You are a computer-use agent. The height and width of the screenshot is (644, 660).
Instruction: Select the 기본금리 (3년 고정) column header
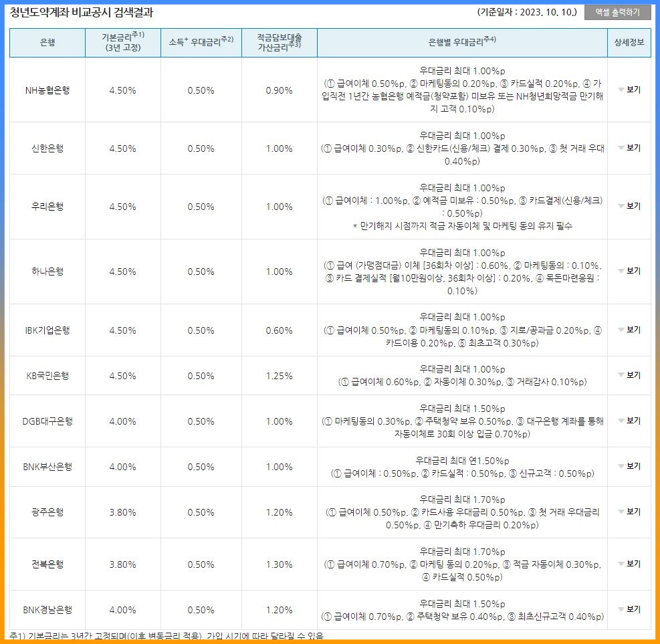[x=123, y=43]
